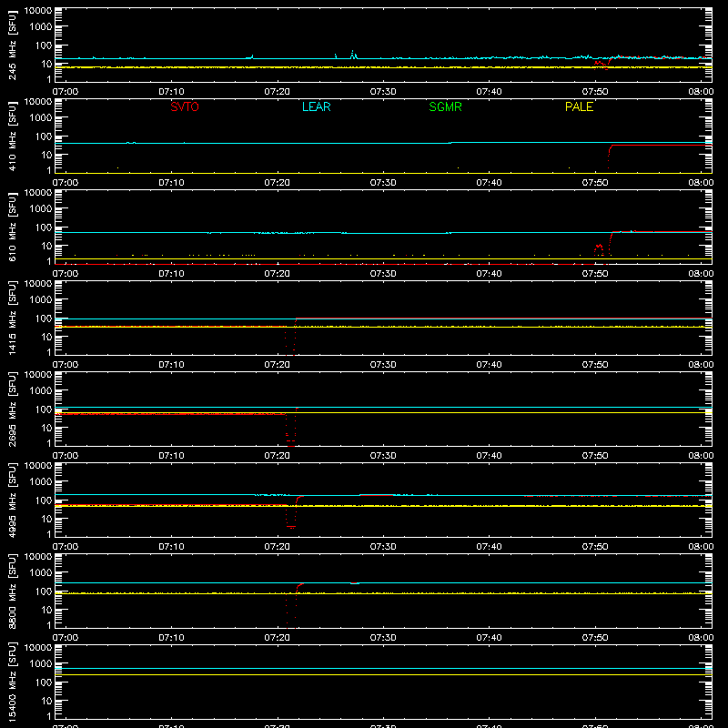This screenshot has width=728, height=728.
Task: Click the 10000 tick of the 245 MHz panel
Action: click(x=38, y=11)
